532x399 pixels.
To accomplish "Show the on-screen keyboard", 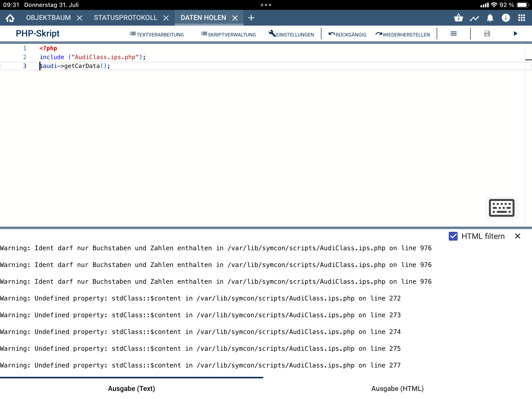I will (x=501, y=208).
